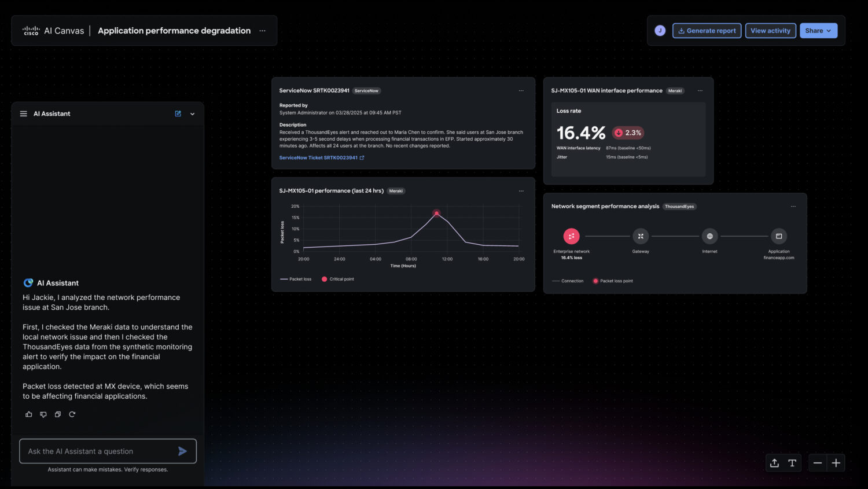The width and height of the screenshot is (868, 489).
Task: Click the critical point on packet loss chart
Action: (436, 213)
